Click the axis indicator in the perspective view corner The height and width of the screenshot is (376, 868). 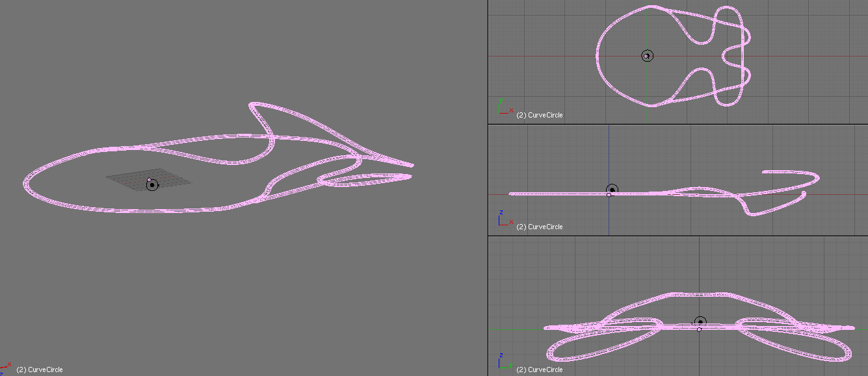point(6,367)
